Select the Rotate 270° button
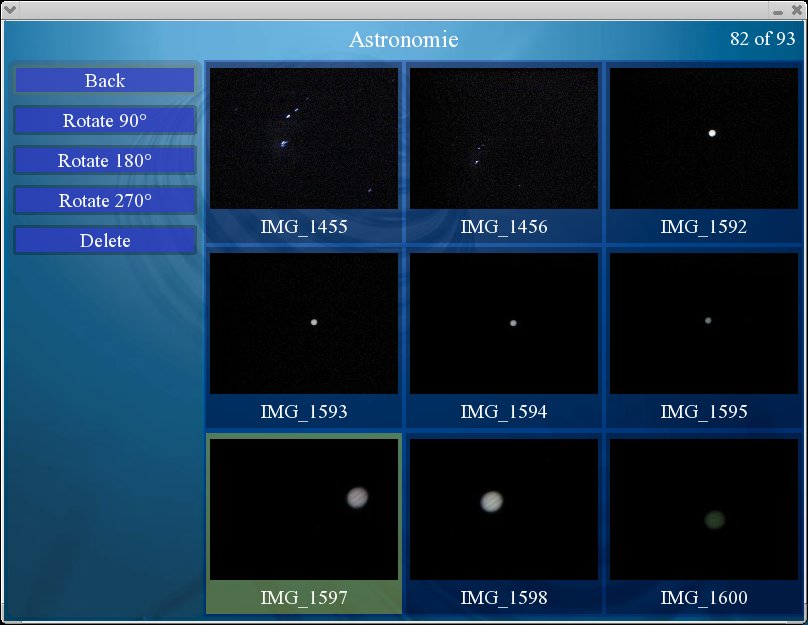Viewport: 808px width, 625px height. click(x=105, y=200)
